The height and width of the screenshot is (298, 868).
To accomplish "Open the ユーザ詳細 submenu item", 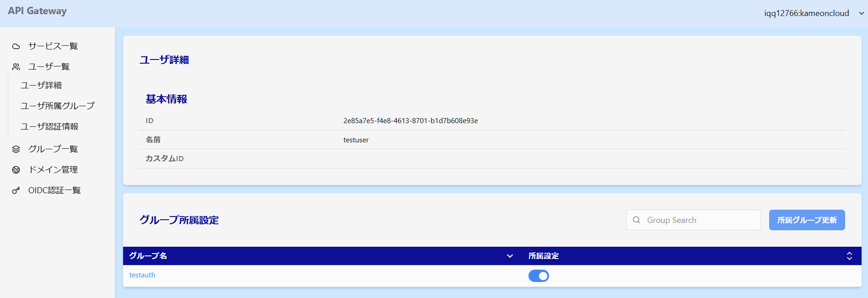I will (41, 85).
